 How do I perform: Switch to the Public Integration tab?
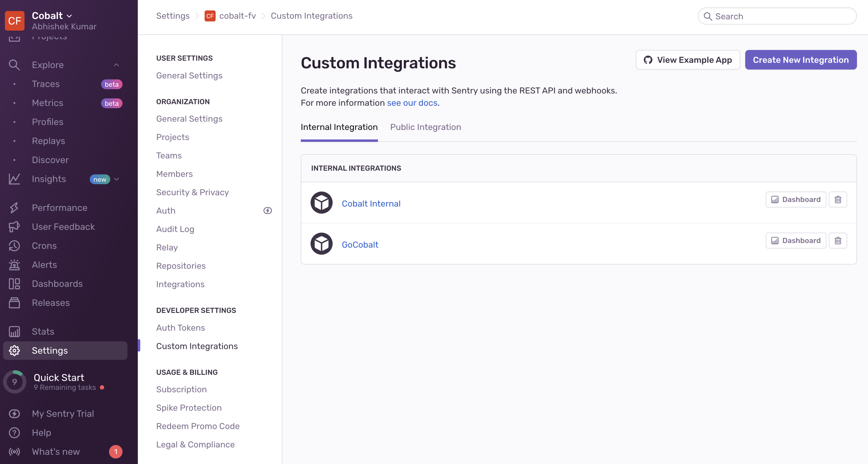(425, 127)
